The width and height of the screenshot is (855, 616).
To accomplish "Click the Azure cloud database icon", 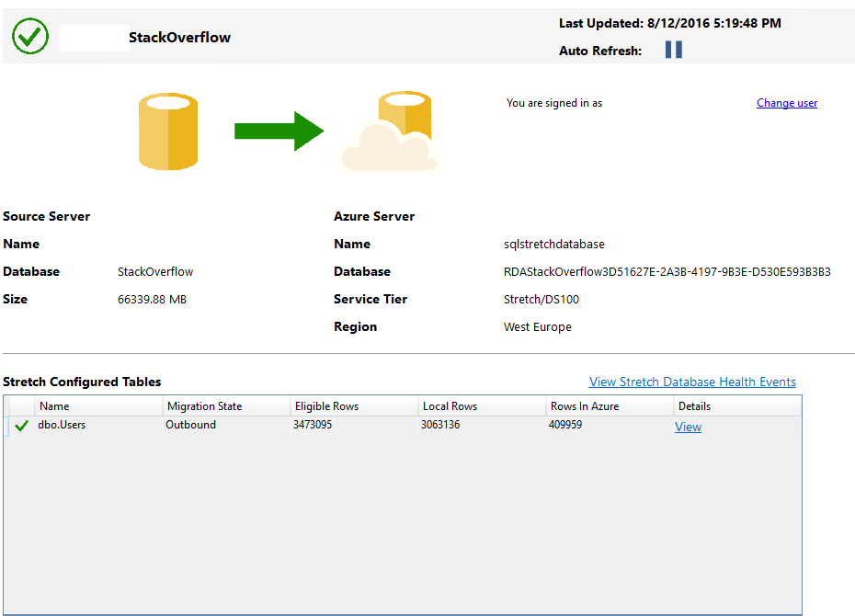I will click(x=389, y=131).
